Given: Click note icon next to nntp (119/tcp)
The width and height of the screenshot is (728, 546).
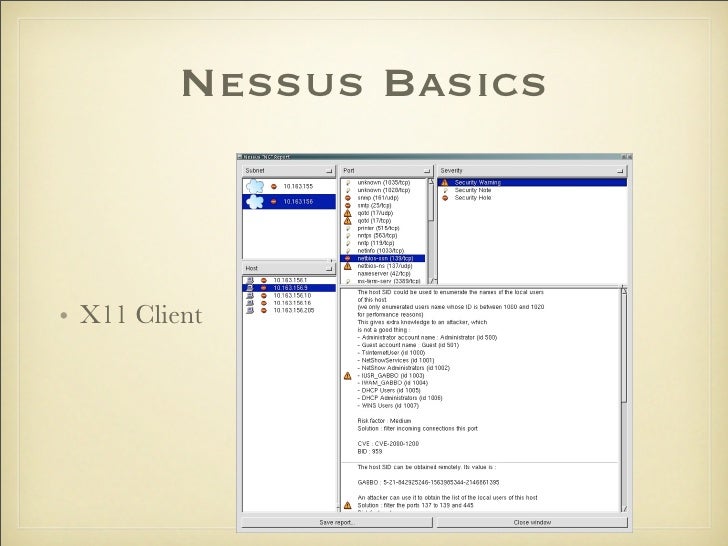Looking at the screenshot, I should coord(348,243).
